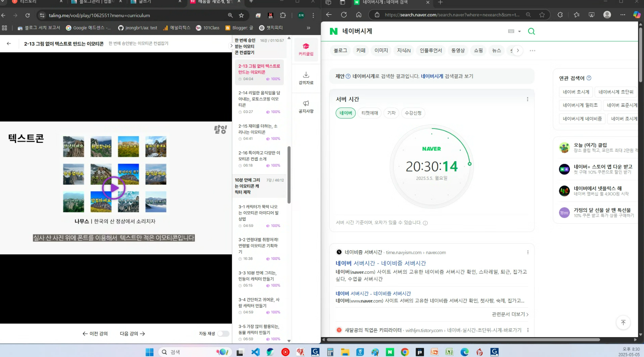Select the 네이버 server time option
644x357 pixels.
pos(346,113)
